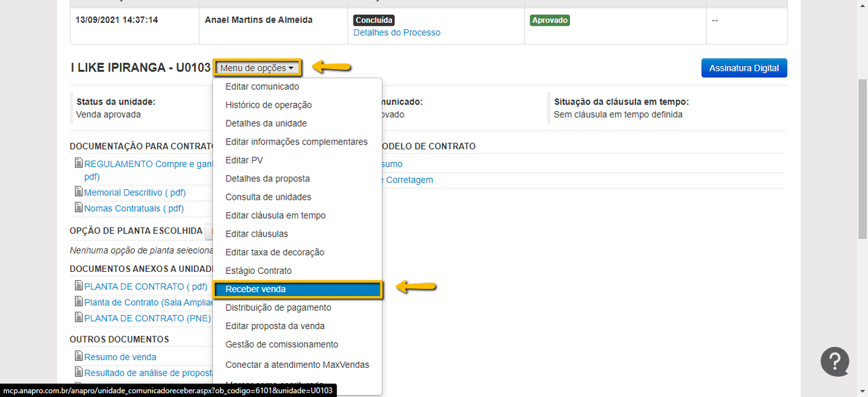Choose Editar comunicado menu entry
This screenshot has height=397, width=868.
pos(262,87)
